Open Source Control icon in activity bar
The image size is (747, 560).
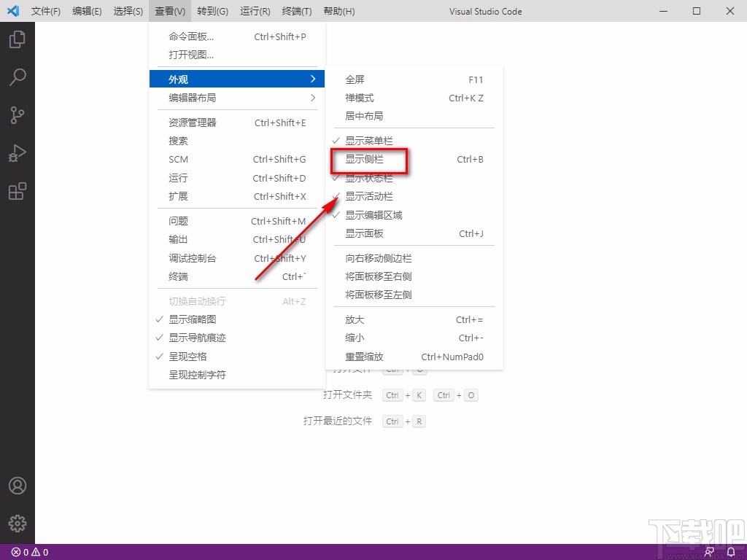click(18, 114)
